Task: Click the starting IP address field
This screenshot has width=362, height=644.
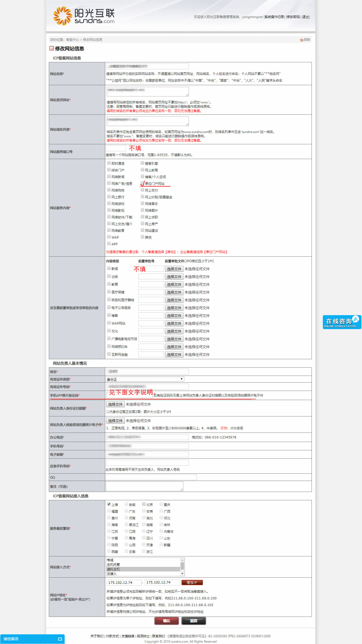Action: (x=124, y=582)
